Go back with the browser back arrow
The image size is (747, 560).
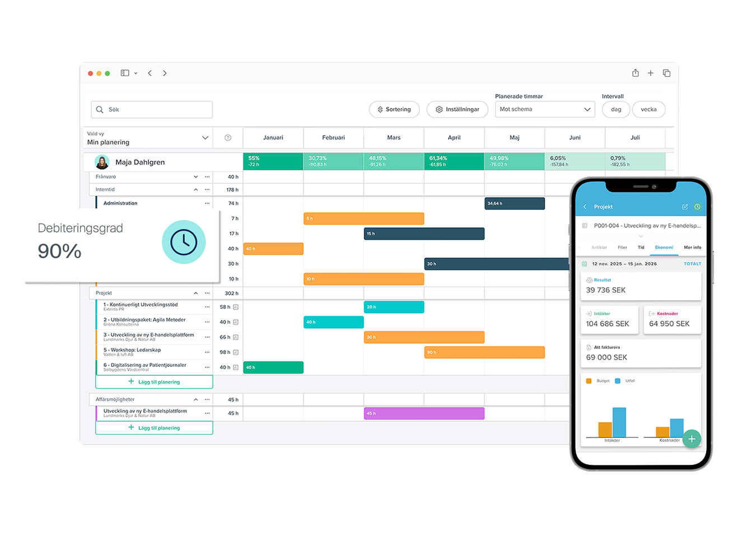(150, 73)
